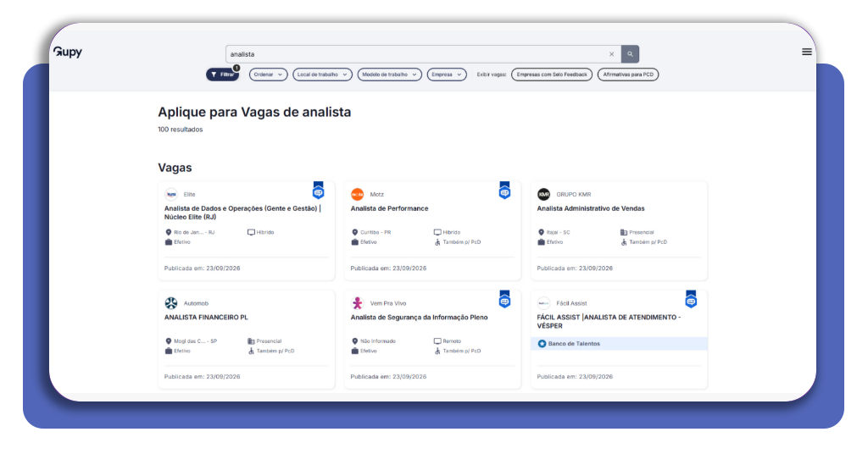
Task: Expand the Empresa dropdown
Action: (446, 75)
